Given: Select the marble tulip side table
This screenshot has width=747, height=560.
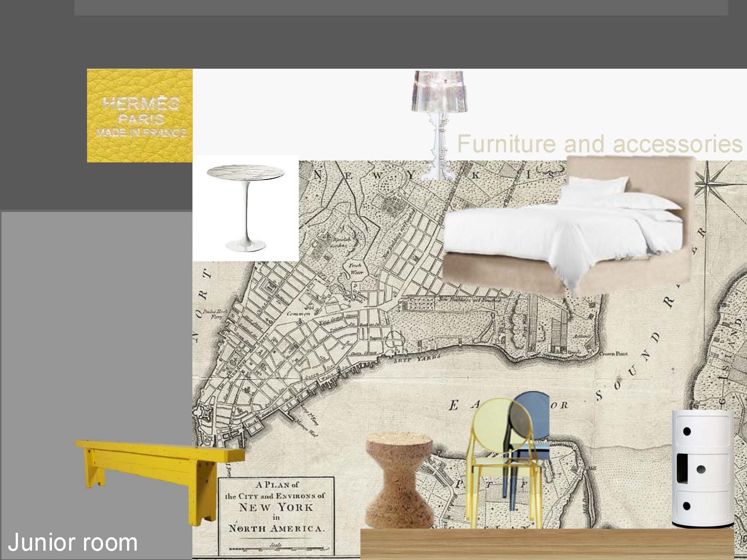Looking at the screenshot, I should (x=246, y=208).
